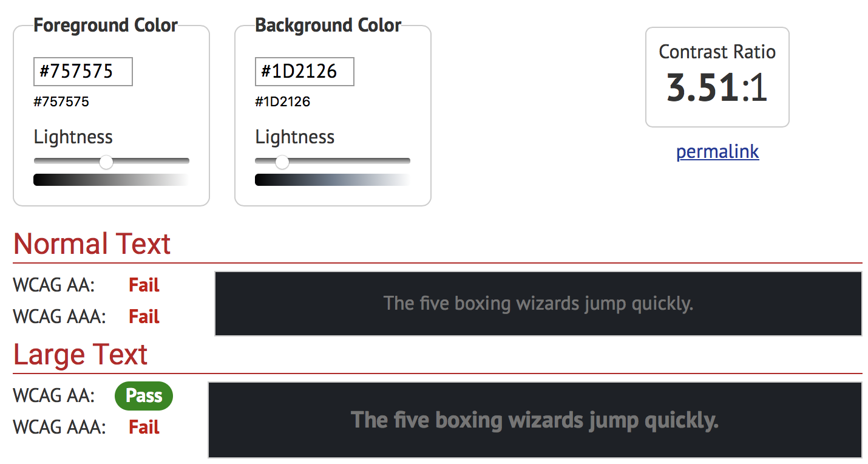This screenshot has height=464, width=868.
Task: Click the Background Color panel title
Action: (328, 25)
